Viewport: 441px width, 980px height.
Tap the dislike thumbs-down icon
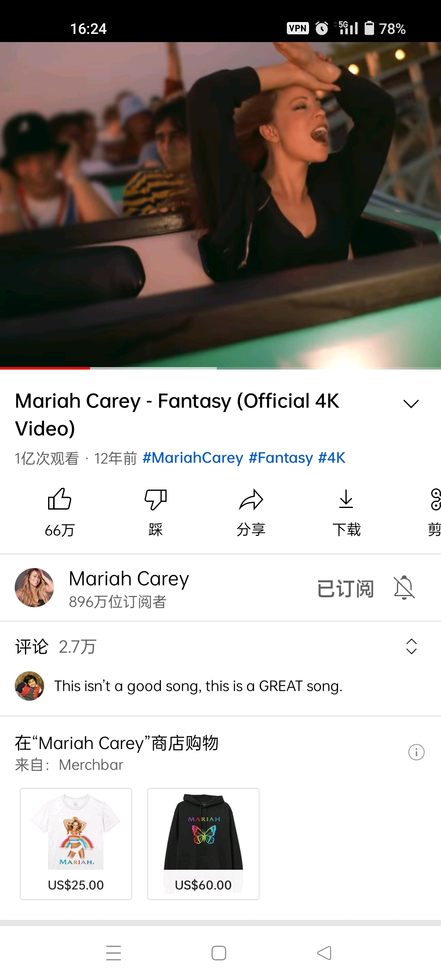click(x=156, y=499)
